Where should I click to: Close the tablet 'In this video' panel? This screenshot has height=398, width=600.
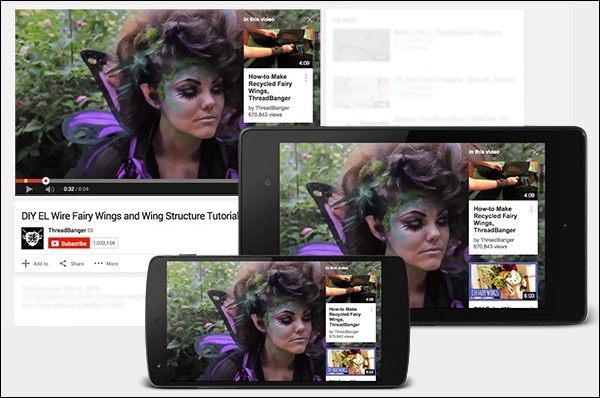point(535,152)
